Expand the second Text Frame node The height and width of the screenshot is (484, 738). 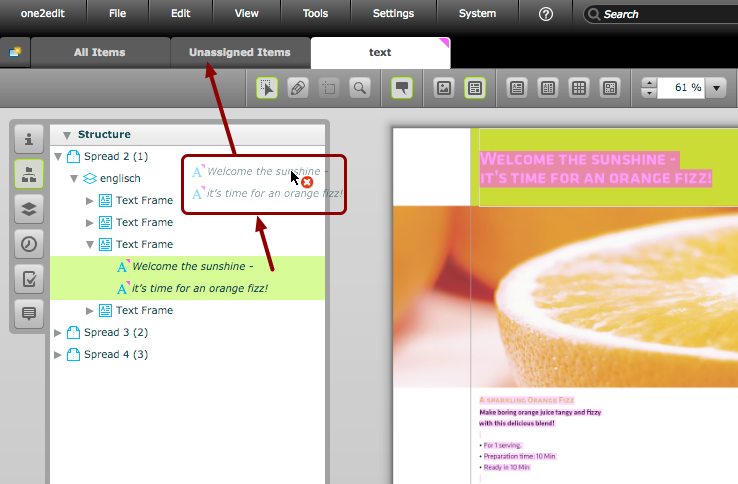coord(89,223)
